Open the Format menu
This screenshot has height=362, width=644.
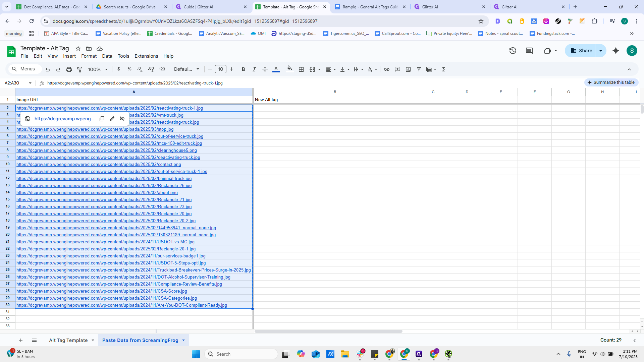(89, 56)
